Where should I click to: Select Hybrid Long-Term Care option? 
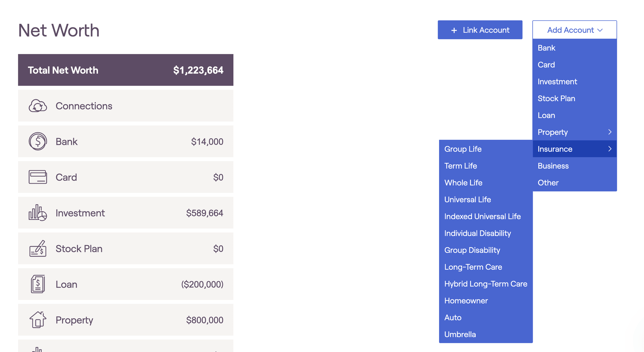(485, 284)
